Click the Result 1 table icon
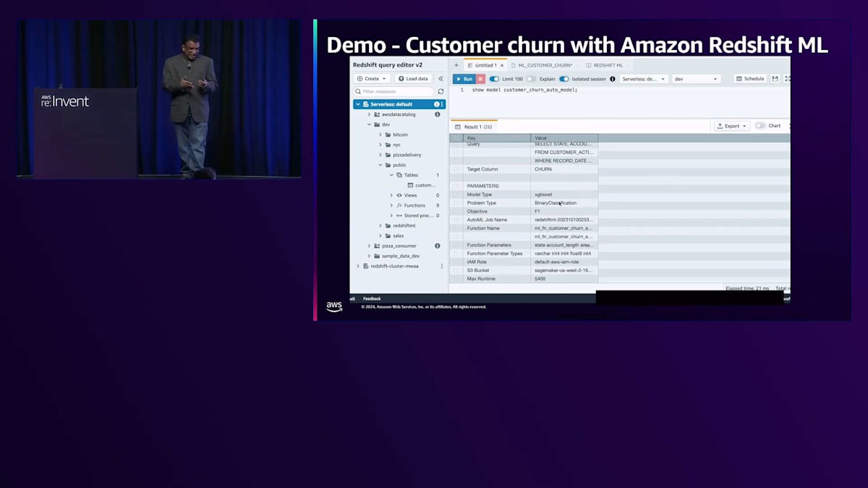The width and height of the screenshot is (868, 488). [458, 127]
